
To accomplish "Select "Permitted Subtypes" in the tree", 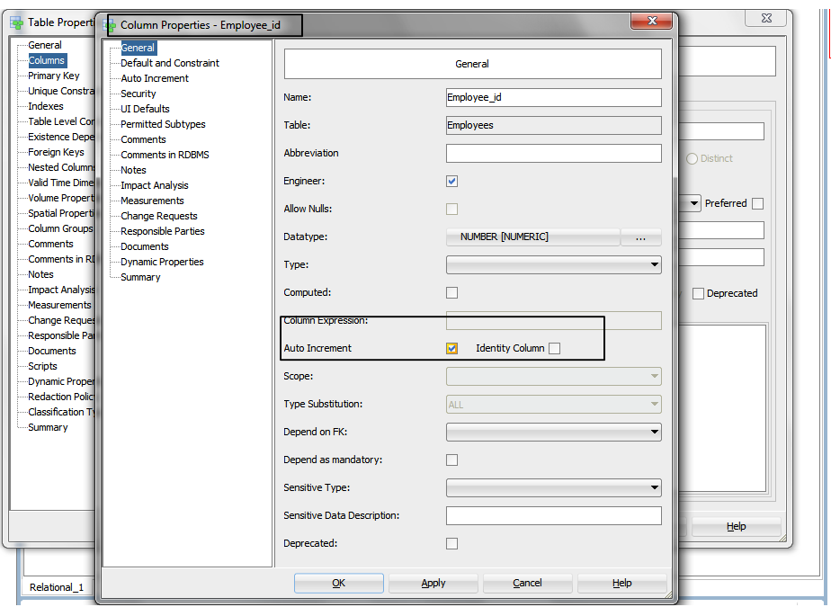I will 162,124.
